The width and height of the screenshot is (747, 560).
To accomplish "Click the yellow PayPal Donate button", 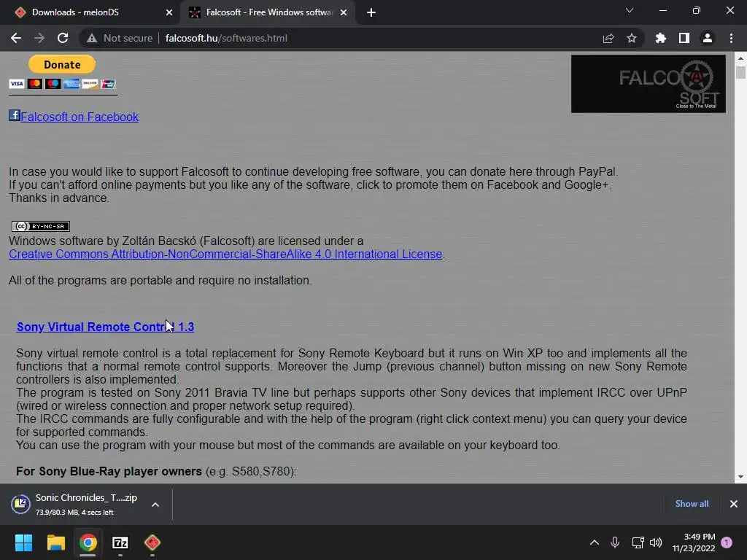I will tap(62, 64).
